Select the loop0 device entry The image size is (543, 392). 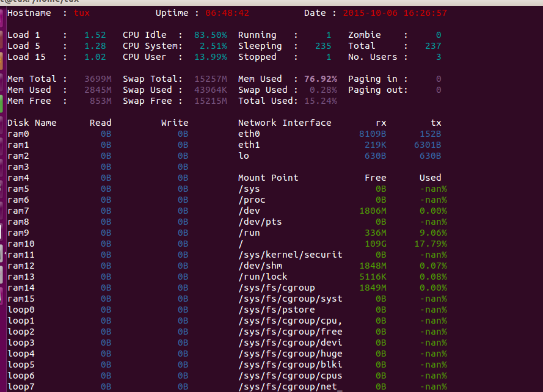click(x=19, y=310)
